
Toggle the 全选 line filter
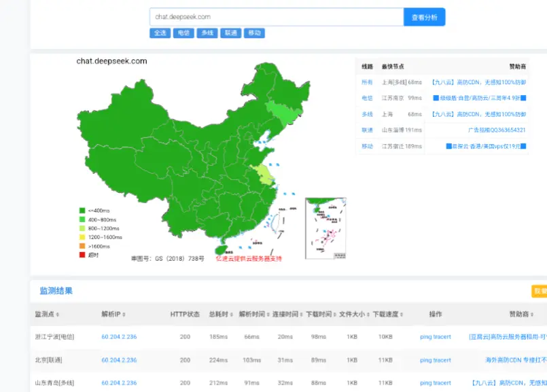pos(160,33)
